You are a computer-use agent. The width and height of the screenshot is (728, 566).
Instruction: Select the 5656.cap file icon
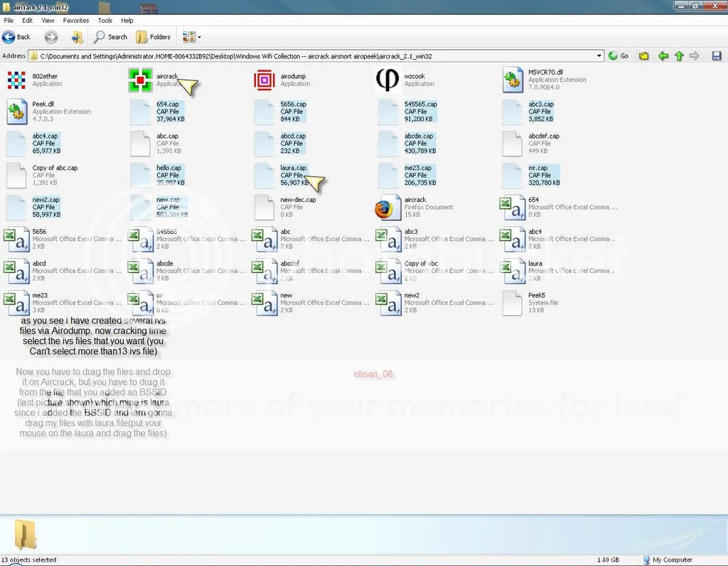[x=264, y=112]
